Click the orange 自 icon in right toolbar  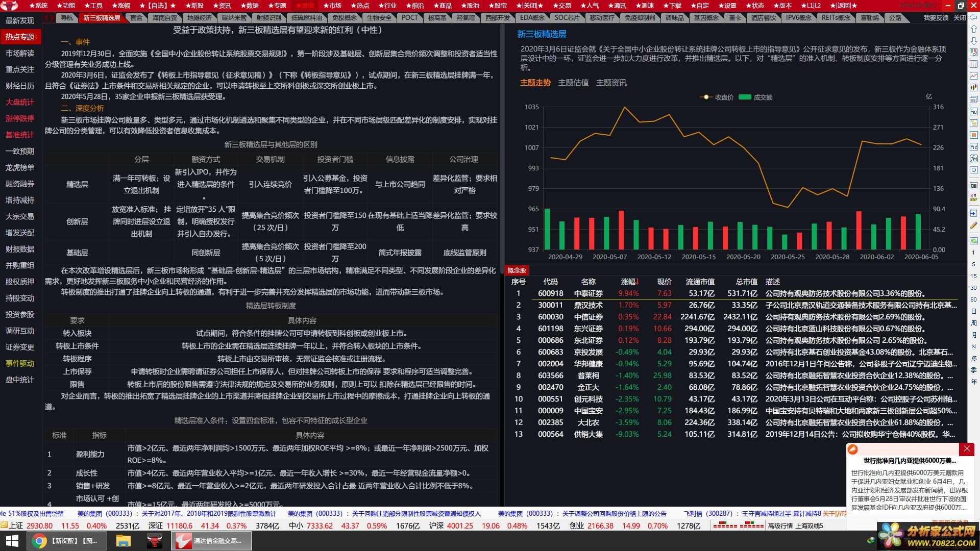tap(974, 135)
